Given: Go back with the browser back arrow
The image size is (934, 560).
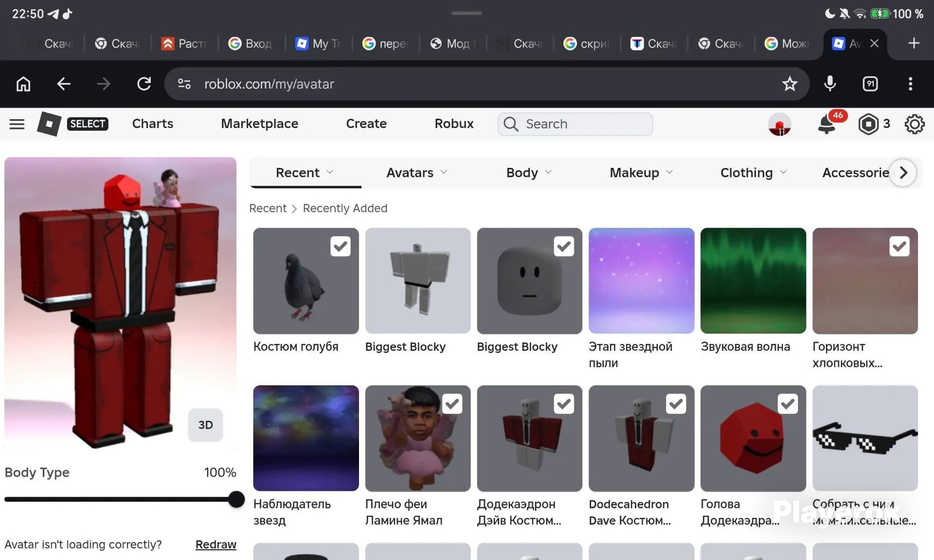Looking at the screenshot, I should pos(64,84).
